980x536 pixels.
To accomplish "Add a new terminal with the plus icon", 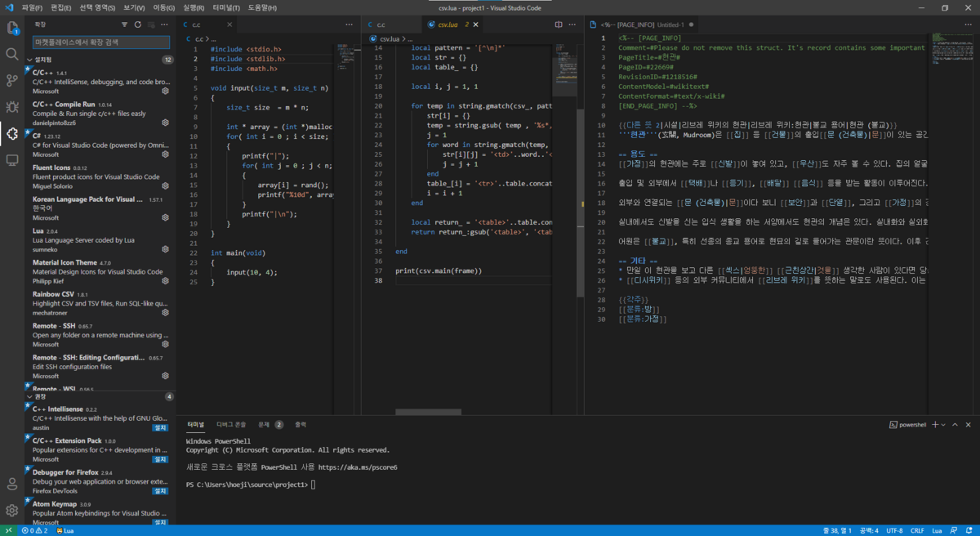I will [x=936, y=425].
